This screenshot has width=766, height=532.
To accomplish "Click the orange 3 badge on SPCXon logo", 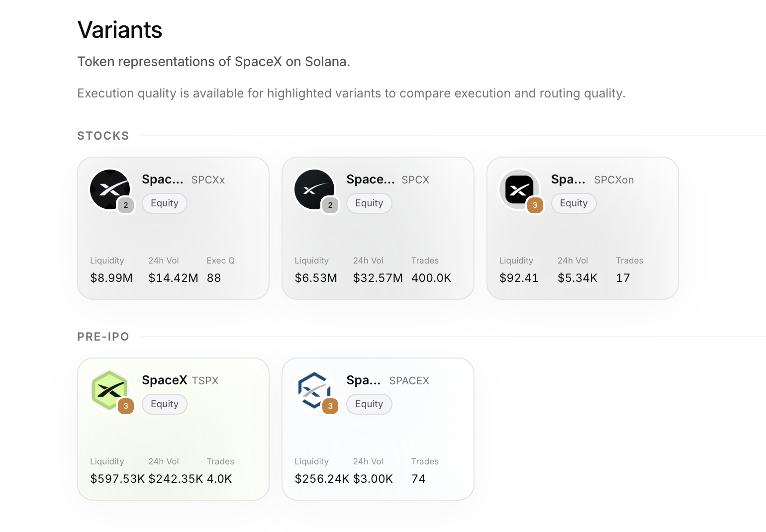I will point(535,205).
